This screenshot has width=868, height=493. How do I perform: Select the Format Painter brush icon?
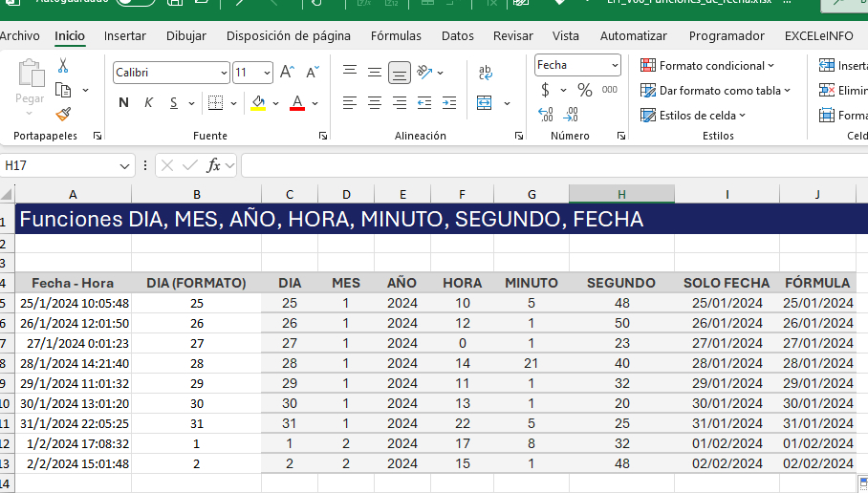63,114
